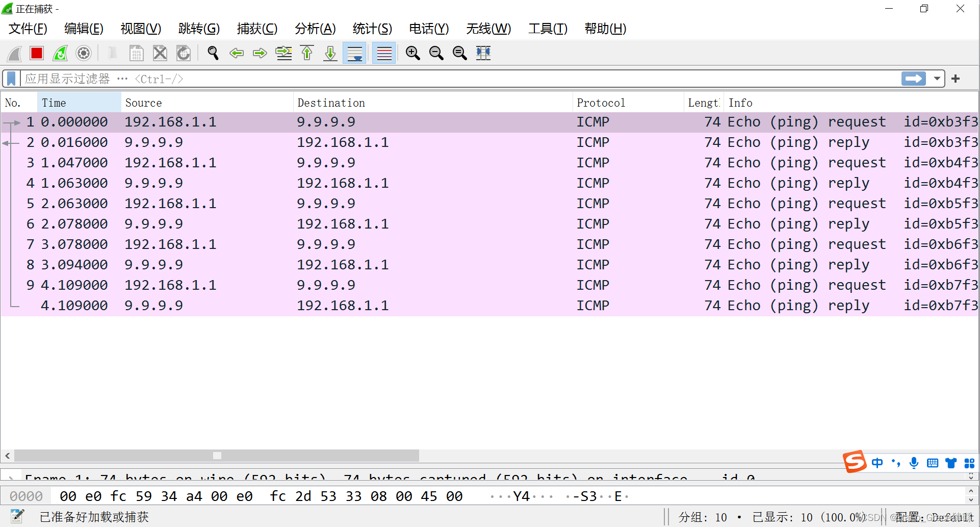Open the 统计(S) menu

[372, 29]
